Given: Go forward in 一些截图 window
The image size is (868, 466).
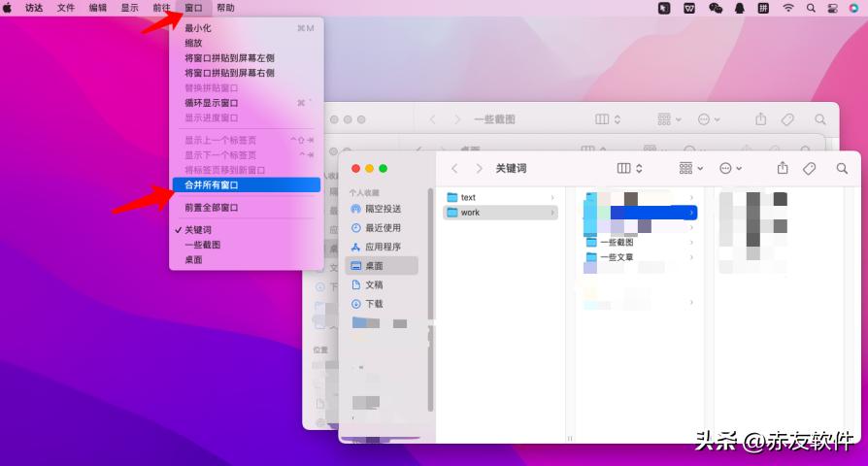Looking at the screenshot, I should 457,119.
